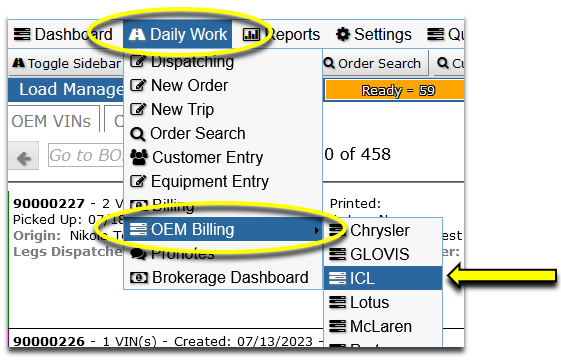Open the Brokerage Dashboard menu item
The image size is (561, 360).
point(223,277)
